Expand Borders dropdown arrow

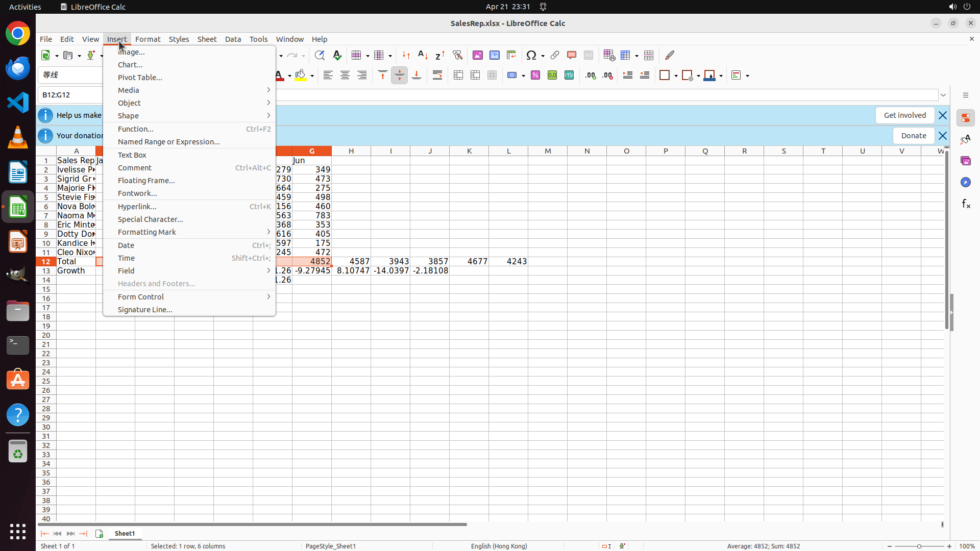click(676, 76)
